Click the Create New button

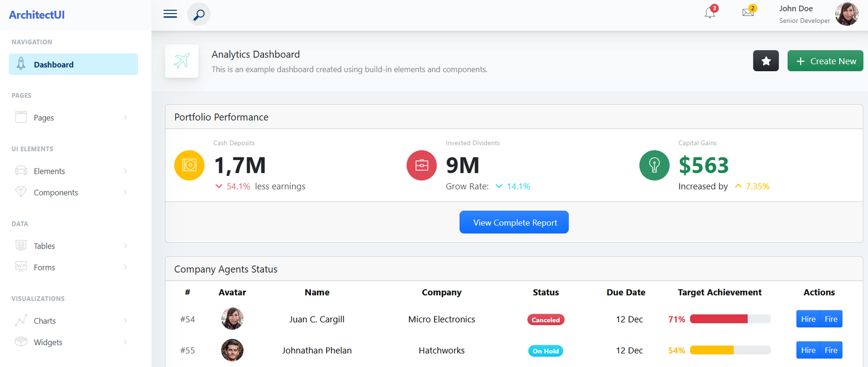[x=825, y=61]
